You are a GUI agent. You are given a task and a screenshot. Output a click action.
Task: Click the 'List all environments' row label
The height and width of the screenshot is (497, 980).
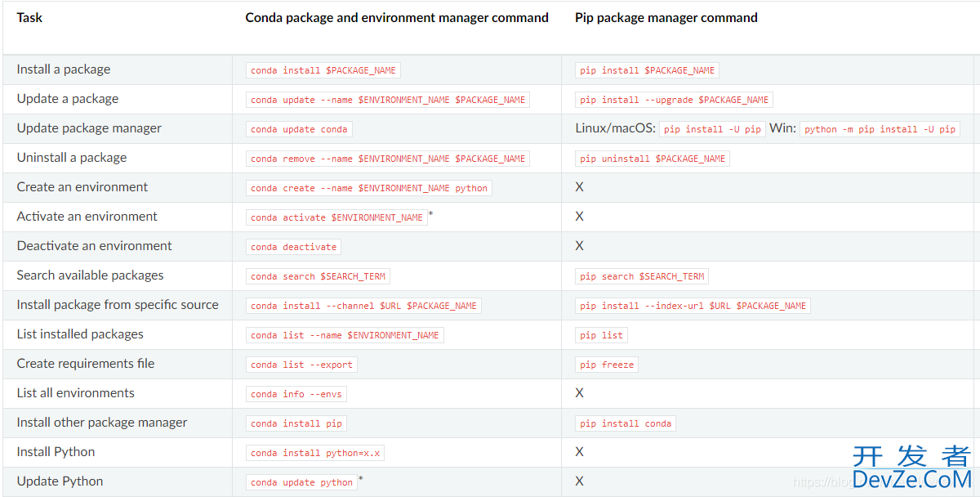pos(76,393)
